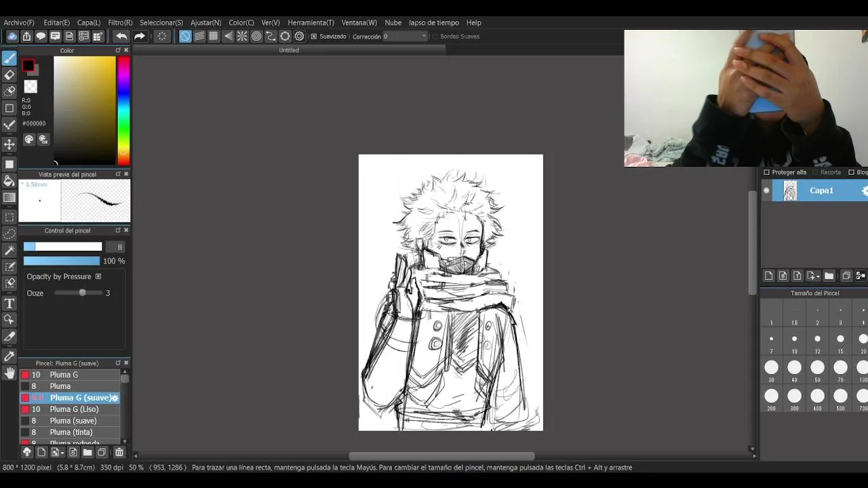The image size is (868, 488).
Task: Undock the Control del pincel panel
Action: click(x=117, y=230)
